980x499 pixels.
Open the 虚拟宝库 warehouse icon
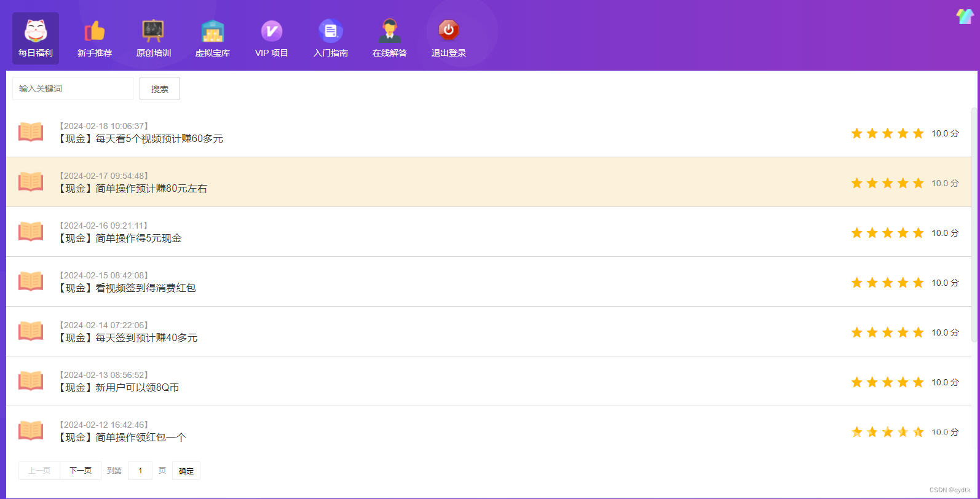pos(213,30)
